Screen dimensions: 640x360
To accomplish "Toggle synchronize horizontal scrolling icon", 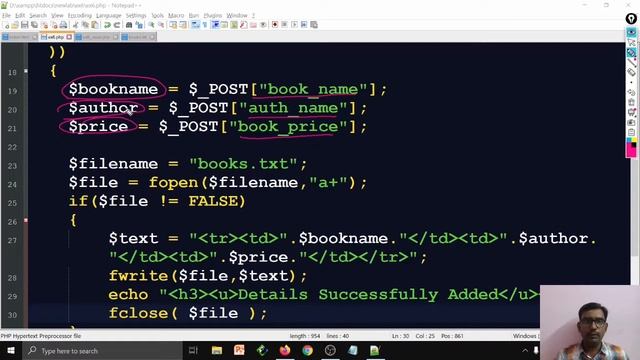I will (183, 25).
